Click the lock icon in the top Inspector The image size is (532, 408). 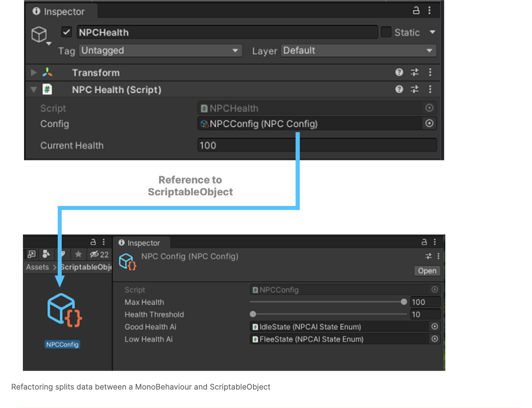(416, 10)
